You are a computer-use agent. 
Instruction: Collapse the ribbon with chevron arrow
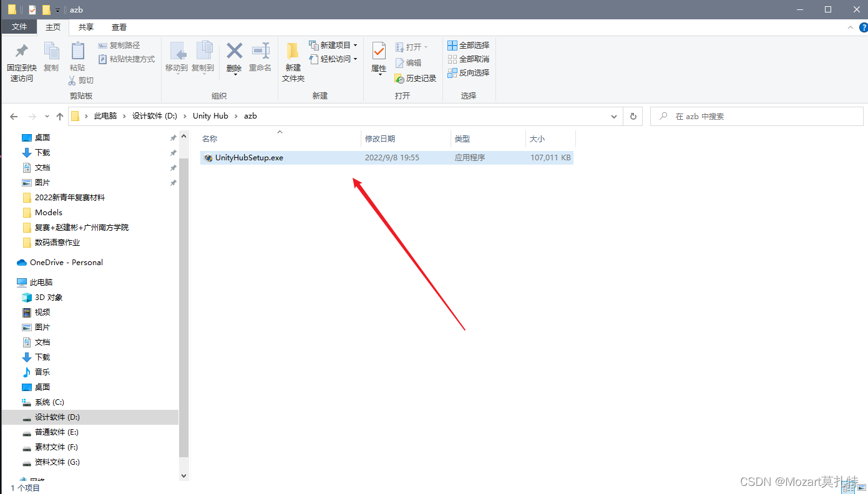tap(851, 27)
